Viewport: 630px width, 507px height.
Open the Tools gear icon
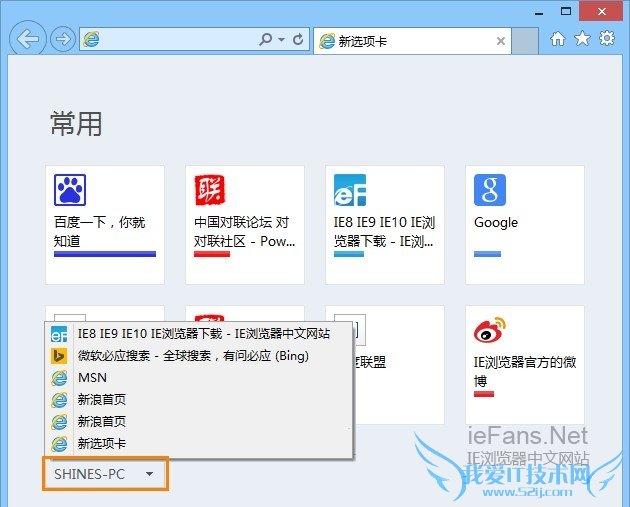607,39
